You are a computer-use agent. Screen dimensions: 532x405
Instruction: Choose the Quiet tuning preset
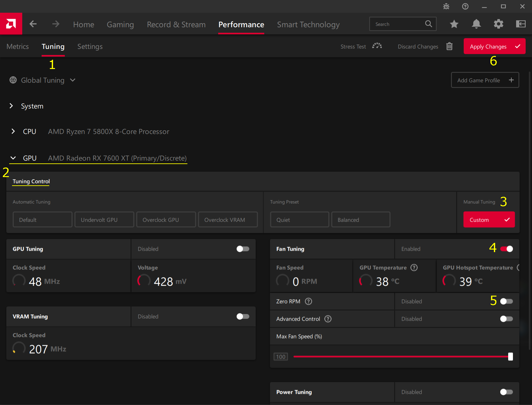300,220
